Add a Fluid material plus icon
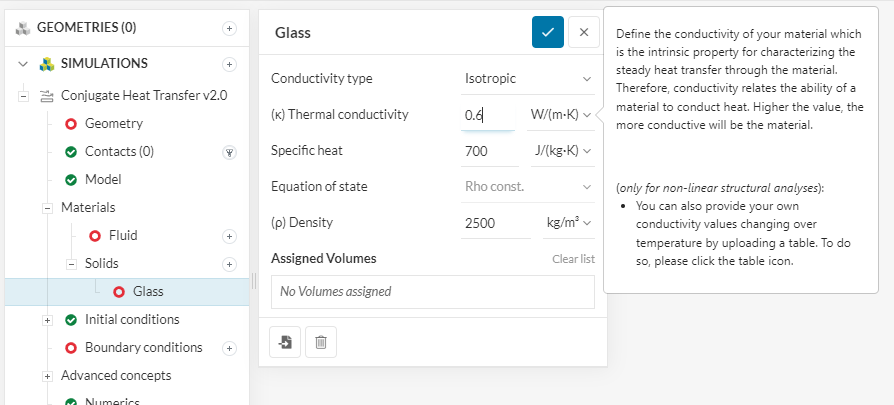This screenshot has width=894, height=405. 229,236
